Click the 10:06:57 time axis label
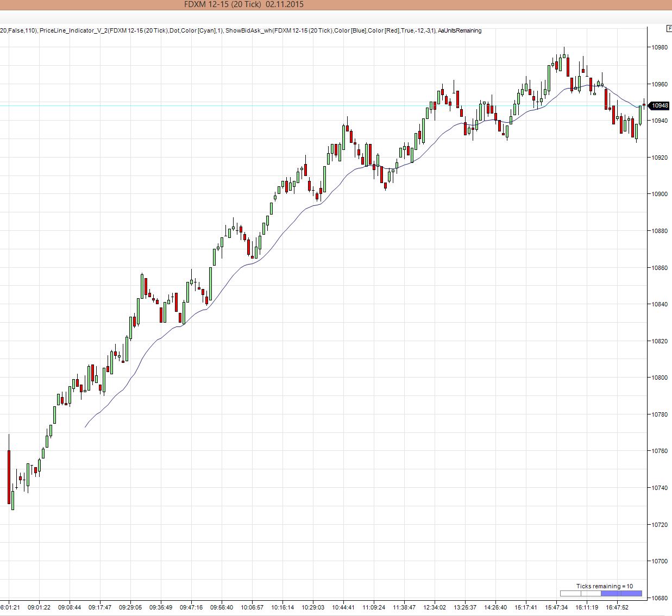The height and width of the screenshot is (616, 672). point(252,607)
